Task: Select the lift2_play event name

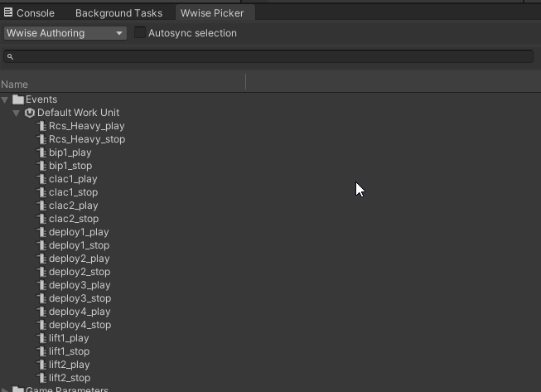Action: tap(70, 365)
